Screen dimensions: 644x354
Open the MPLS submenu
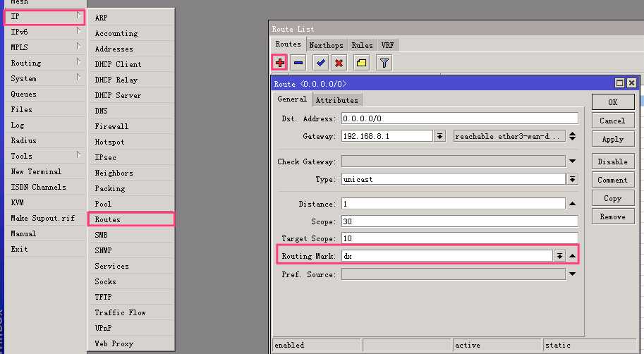(44, 47)
